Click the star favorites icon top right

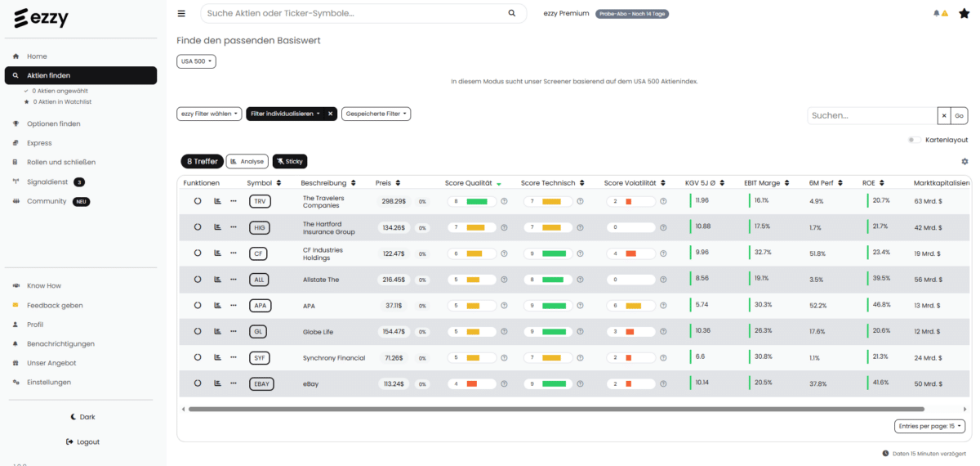(x=964, y=13)
